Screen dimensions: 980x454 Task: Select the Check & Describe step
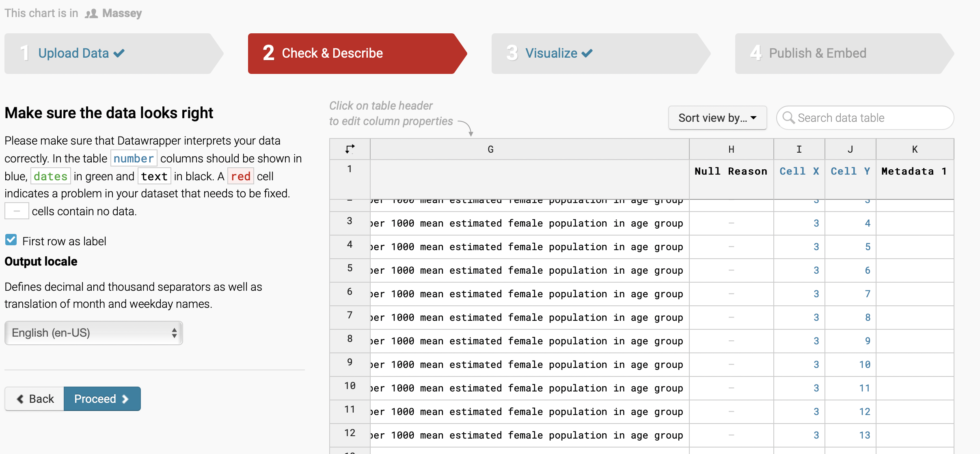click(357, 53)
